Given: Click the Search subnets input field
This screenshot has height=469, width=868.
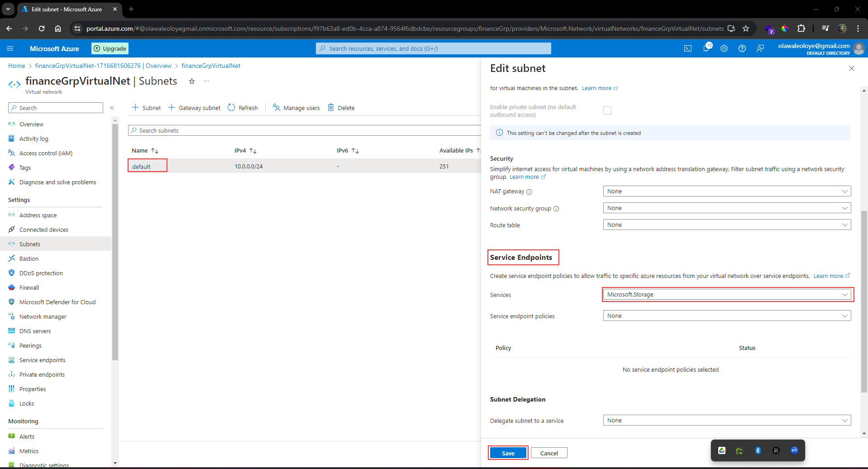Looking at the screenshot, I should [x=303, y=130].
